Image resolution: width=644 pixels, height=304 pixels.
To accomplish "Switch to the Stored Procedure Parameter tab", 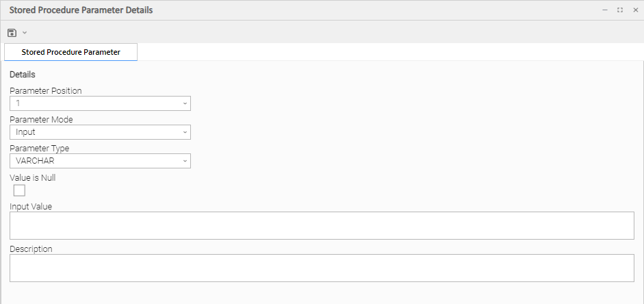I will [70, 52].
